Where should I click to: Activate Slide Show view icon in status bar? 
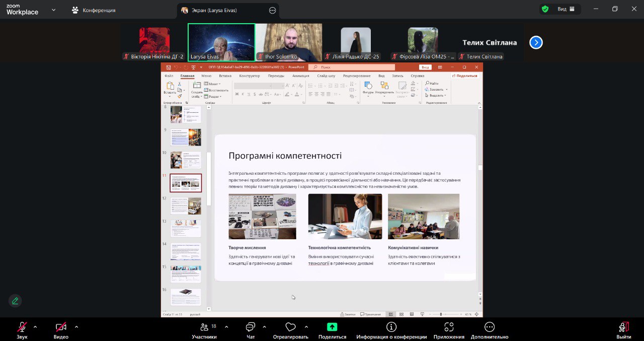pos(423,313)
